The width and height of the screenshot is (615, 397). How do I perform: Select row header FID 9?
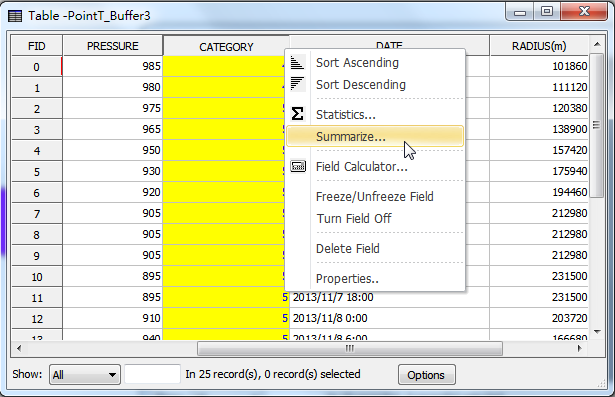click(x=36, y=256)
